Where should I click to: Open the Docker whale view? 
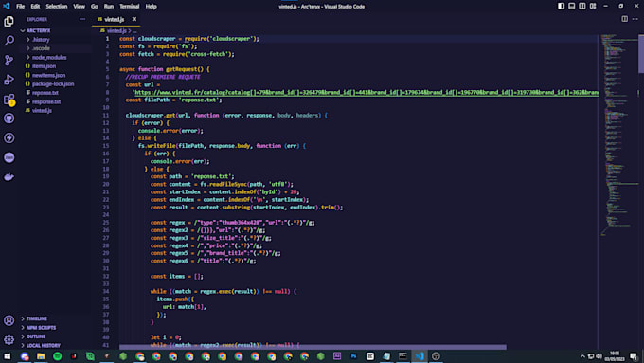click(x=9, y=177)
